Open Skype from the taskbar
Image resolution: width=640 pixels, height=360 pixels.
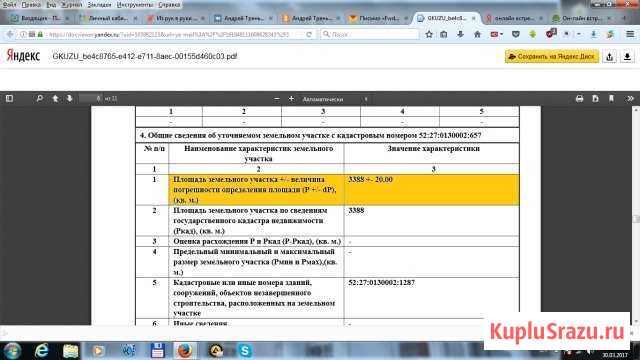245,351
